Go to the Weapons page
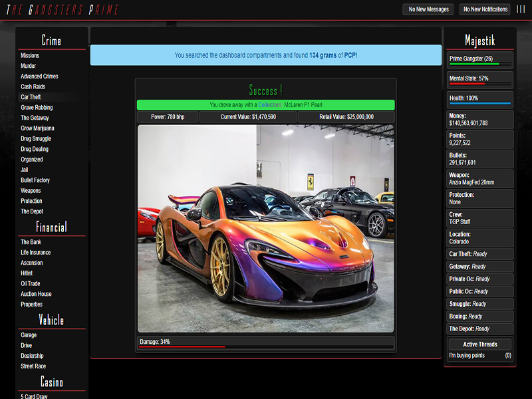 (x=31, y=191)
